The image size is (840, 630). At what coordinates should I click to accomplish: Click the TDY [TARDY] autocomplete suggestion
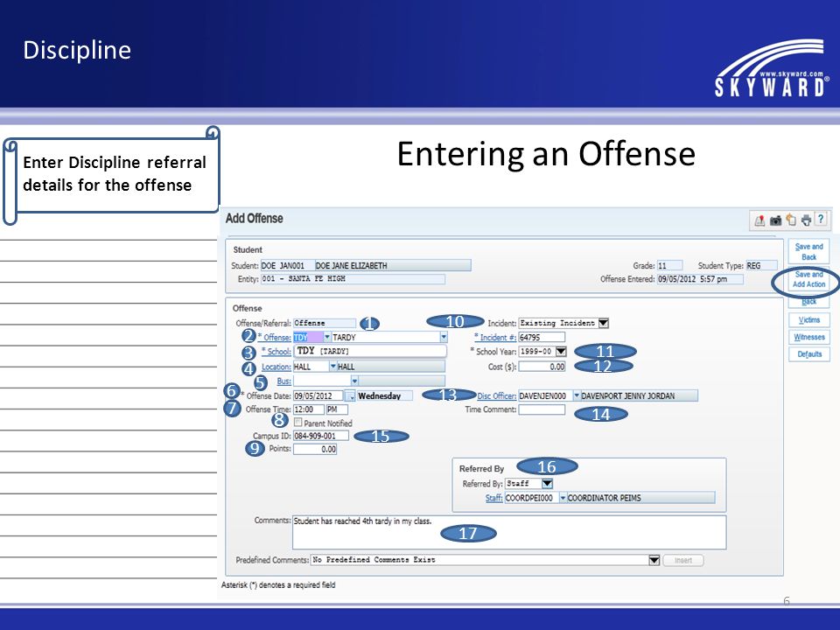tap(369, 351)
